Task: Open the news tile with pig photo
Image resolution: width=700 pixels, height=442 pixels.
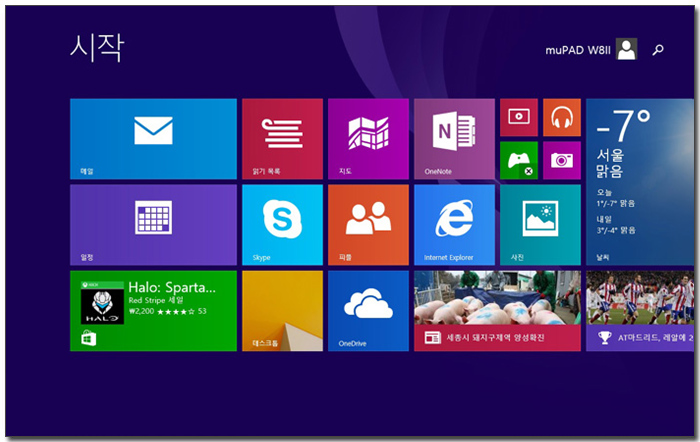Action: coord(497,311)
